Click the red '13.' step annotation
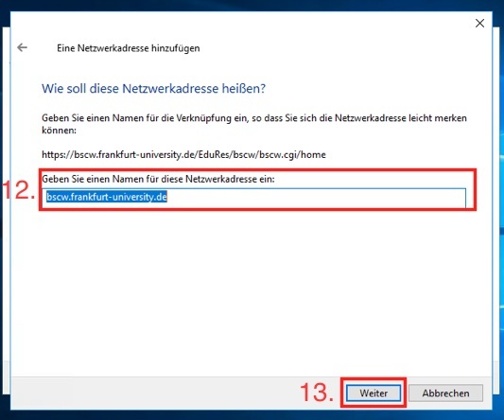504x420 pixels. tap(317, 393)
